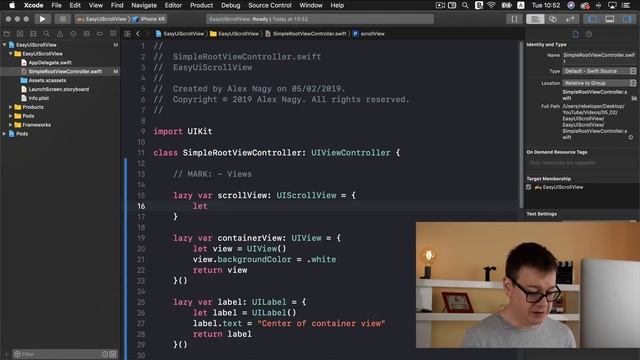The width and height of the screenshot is (640, 360).
Task: Run the project with the Play button
Action: 42,19
